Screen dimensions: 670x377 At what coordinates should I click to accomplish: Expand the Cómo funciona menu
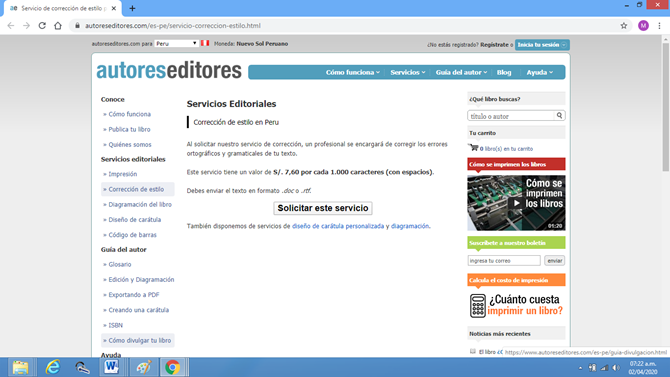click(x=353, y=72)
